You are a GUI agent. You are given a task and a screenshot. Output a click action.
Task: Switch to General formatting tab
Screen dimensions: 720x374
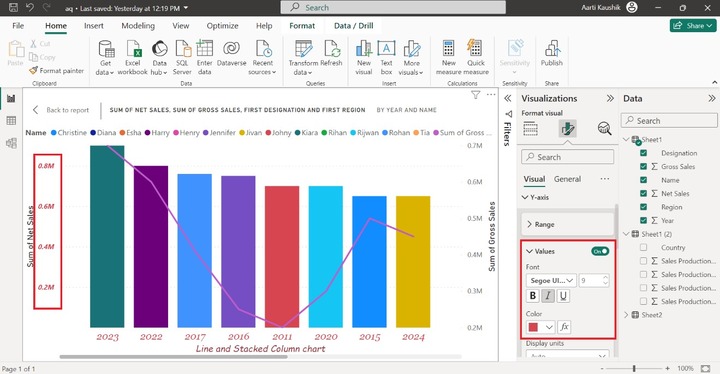(x=567, y=179)
